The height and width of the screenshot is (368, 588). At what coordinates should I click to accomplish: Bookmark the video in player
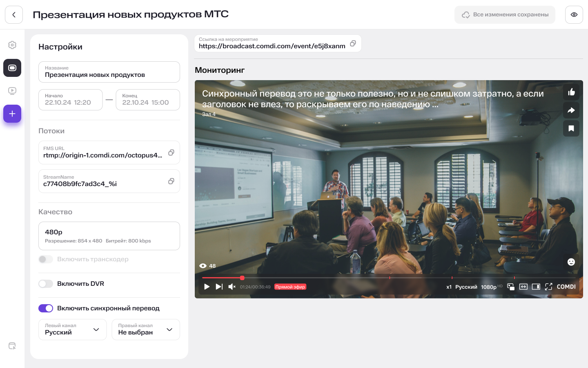pyautogui.click(x=571, y=128)
